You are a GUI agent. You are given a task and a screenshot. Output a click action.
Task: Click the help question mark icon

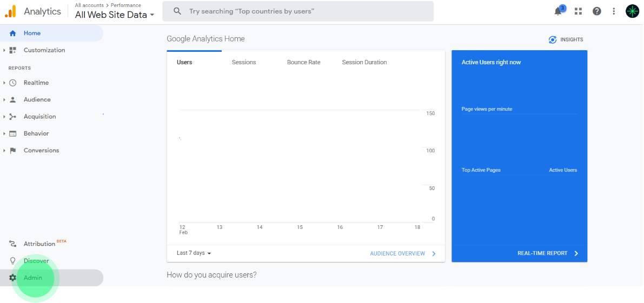tap(596, 11)
